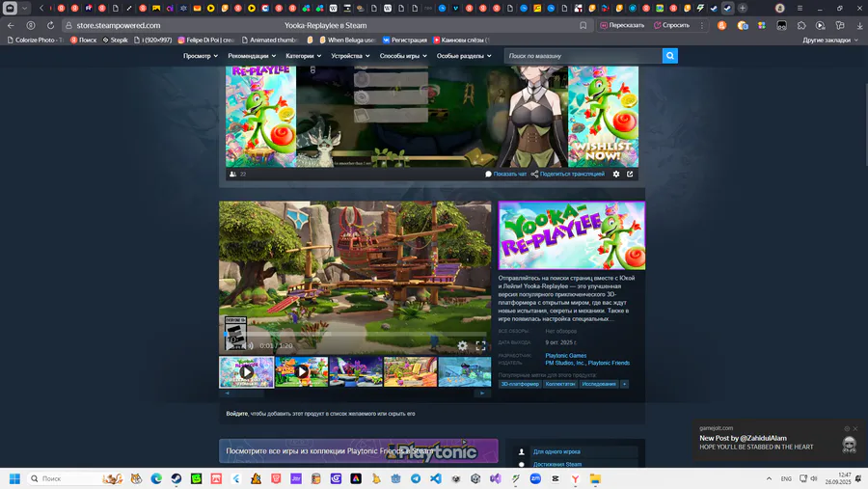Open broadcast settings gear icon

pyautogui.click(x=616, y=174)
